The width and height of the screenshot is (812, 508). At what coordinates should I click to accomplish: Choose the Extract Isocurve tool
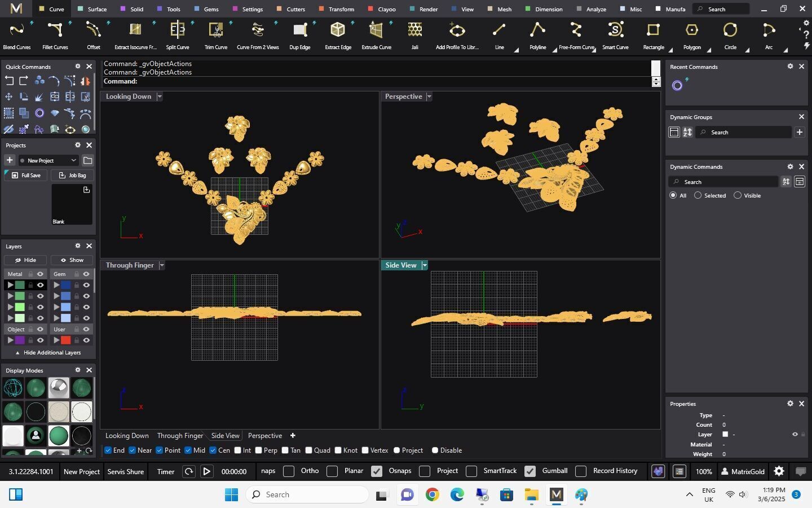pos(135,35)
